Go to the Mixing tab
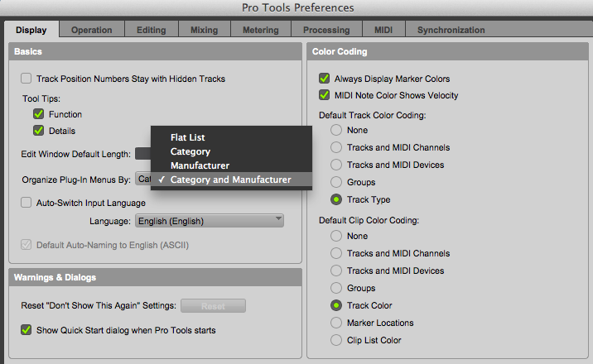Image resolution: width=593 pixels, height=364 pixels. click(205, 30)
